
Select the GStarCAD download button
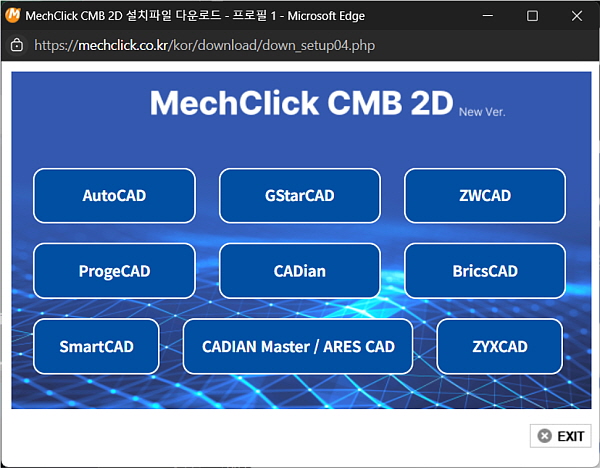[x=300, y=195]
